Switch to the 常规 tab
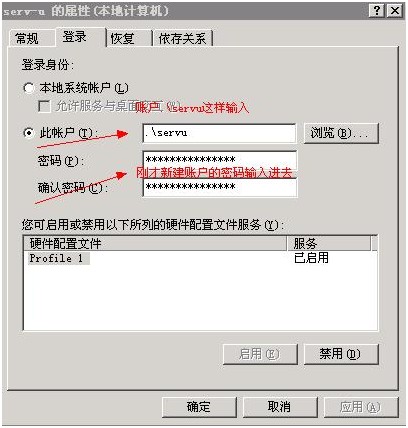The height and width of the screenshot is (428, 408). [30, 38]
